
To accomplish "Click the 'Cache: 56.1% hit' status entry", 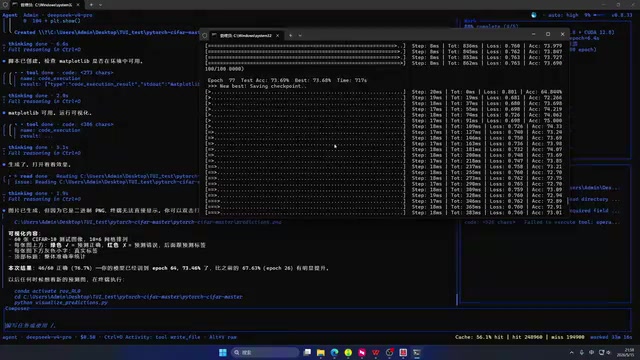I will pyautogui.click(x=480, y=337).
